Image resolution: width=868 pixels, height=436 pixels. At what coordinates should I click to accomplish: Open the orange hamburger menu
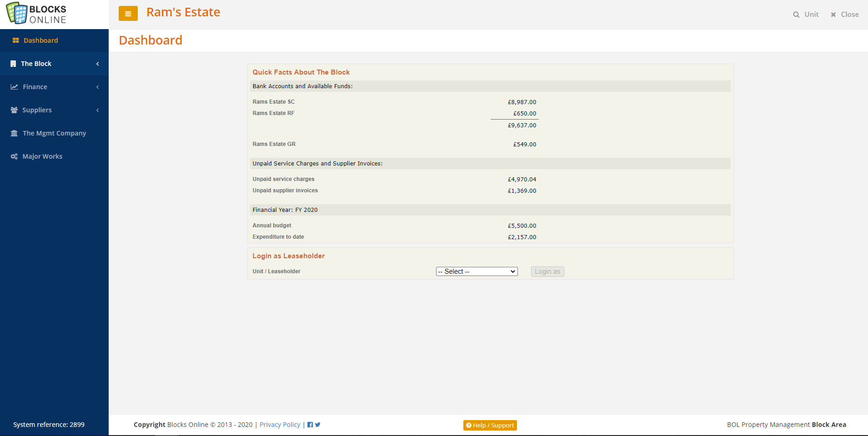[x=128, y=14]
